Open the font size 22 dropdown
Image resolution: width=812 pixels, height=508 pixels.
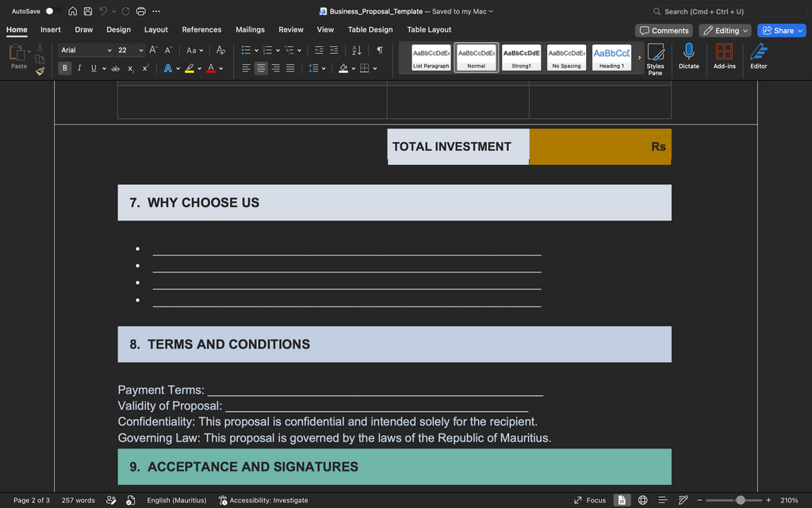pos(141,50)
